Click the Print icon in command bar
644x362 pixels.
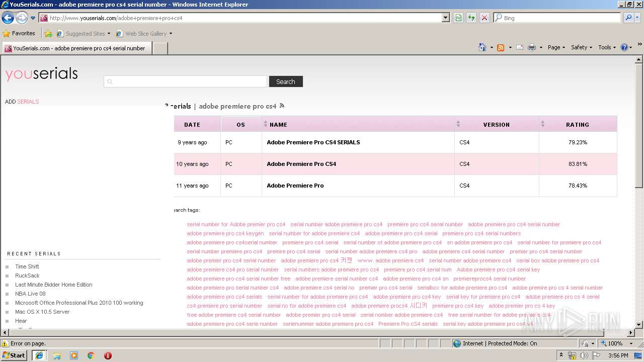click(532, 47)
